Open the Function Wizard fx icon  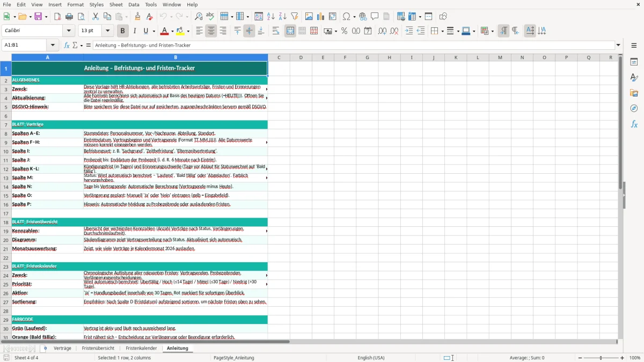point(67,45)
